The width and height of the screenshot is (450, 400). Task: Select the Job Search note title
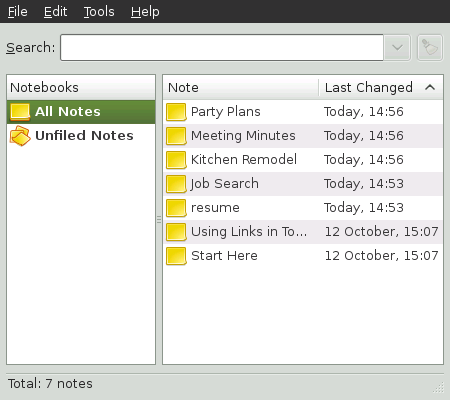(x=224, y=184)
